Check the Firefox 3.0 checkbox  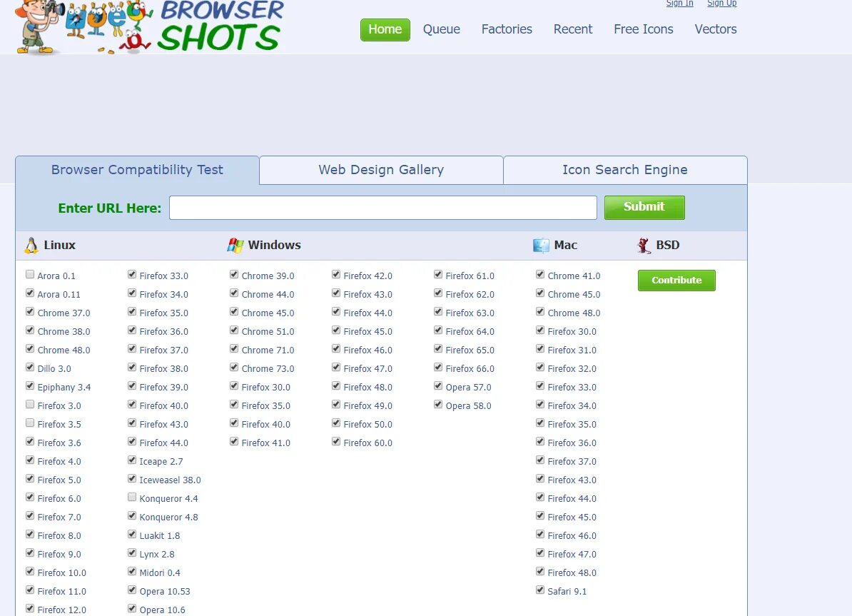[x=30, y=405]
